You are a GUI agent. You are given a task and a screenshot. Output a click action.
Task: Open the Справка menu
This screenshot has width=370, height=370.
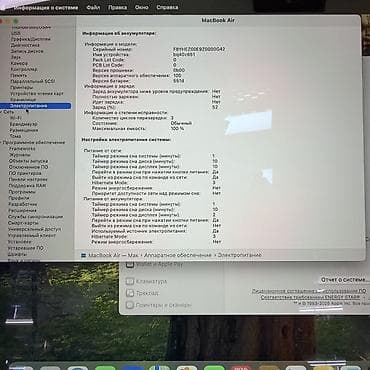(x=167, y=7)
